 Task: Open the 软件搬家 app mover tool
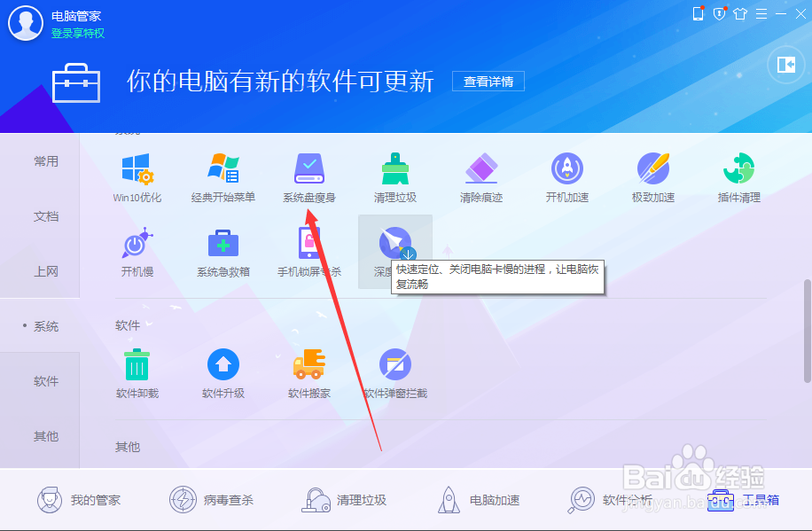308,373
